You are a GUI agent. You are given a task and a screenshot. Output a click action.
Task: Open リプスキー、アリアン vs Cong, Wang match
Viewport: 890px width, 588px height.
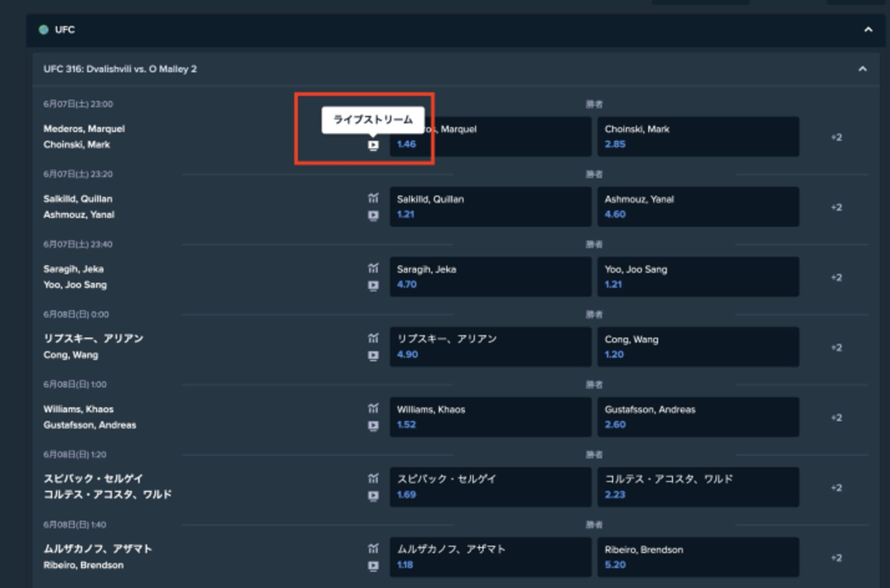pos(93,347)
